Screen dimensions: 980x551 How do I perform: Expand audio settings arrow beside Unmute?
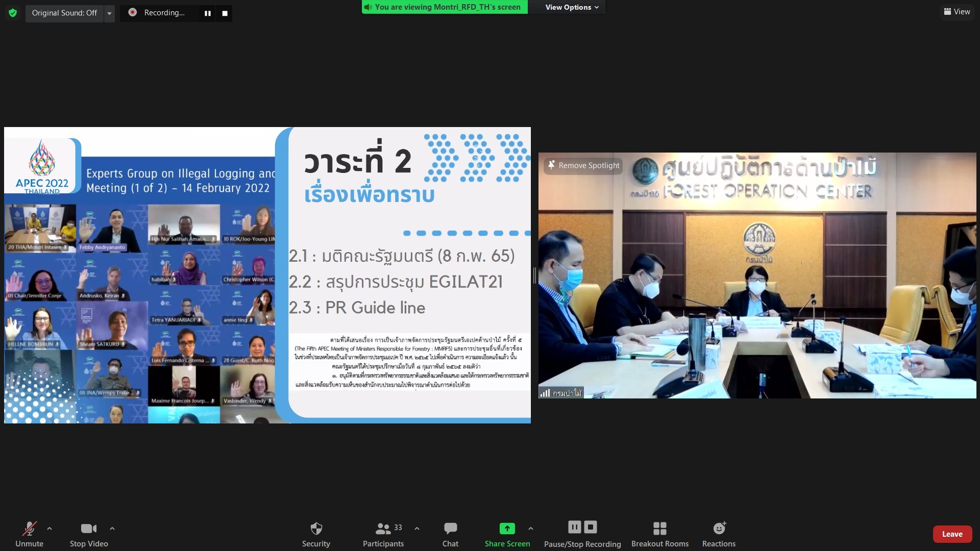(50, 529)
